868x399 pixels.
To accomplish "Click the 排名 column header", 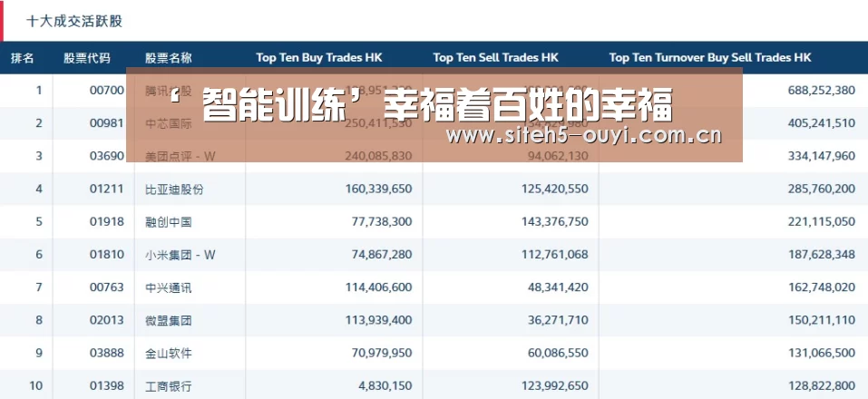I will pos(23,57).
